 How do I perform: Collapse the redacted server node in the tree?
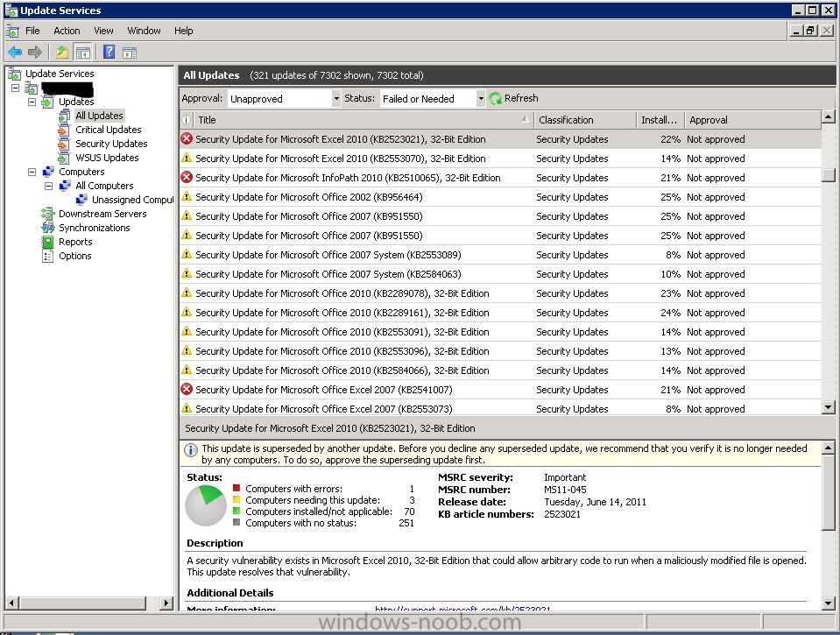coord(16,88)
